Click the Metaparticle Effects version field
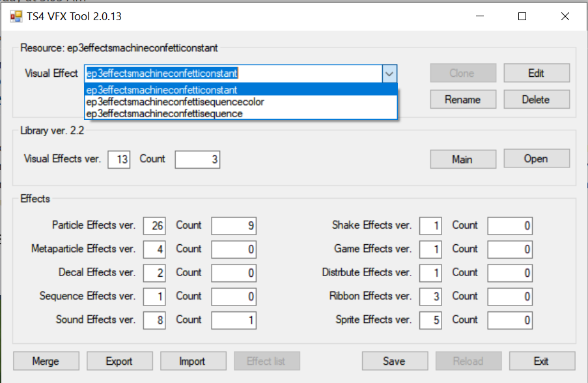 [154, 249]
